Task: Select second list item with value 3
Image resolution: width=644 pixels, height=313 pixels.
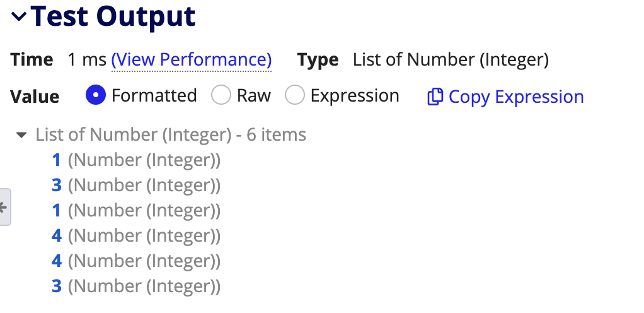Action: click(x=136, y=185)
